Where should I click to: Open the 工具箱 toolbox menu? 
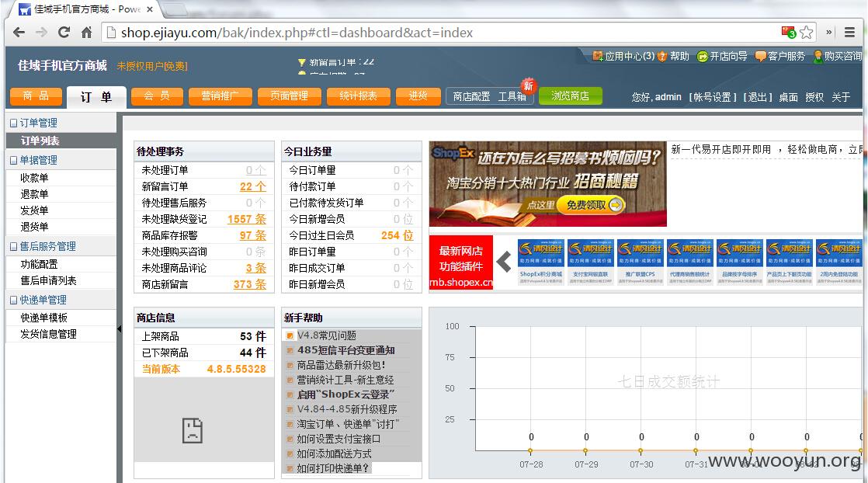tap(512, 96)
